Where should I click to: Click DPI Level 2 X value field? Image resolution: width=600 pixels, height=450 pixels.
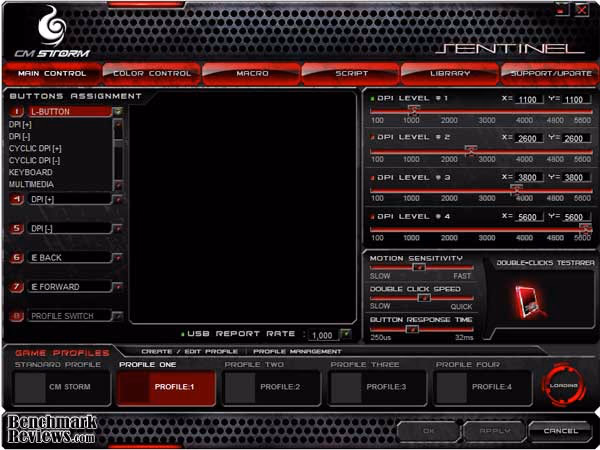tap(528, 139)
